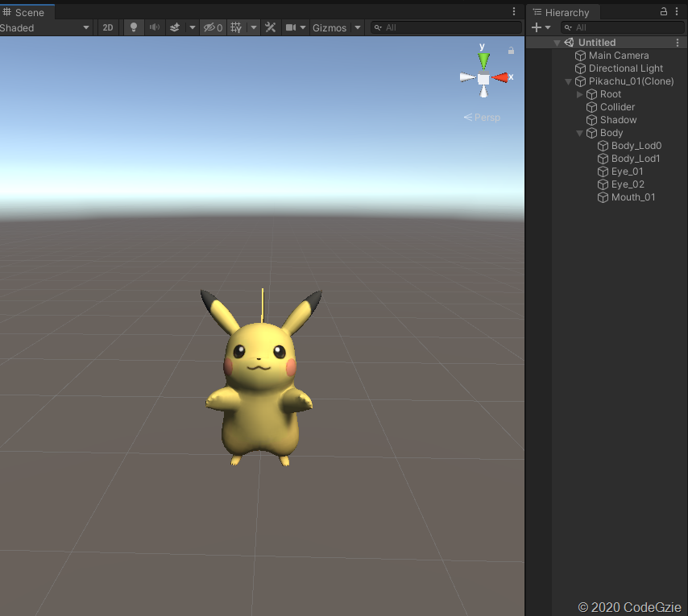Viewport: 688px width, 616px height.
Task: Click Main Camera cube icon
Action: (581, 56)
